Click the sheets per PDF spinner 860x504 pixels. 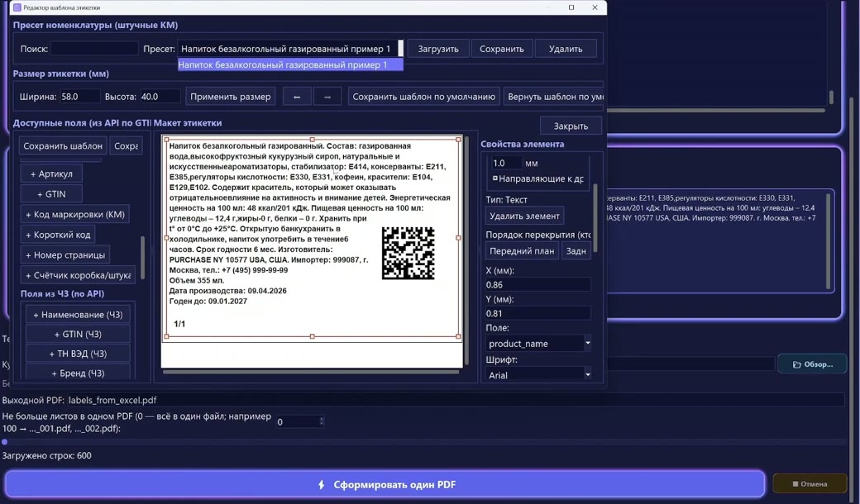(299, 422)
